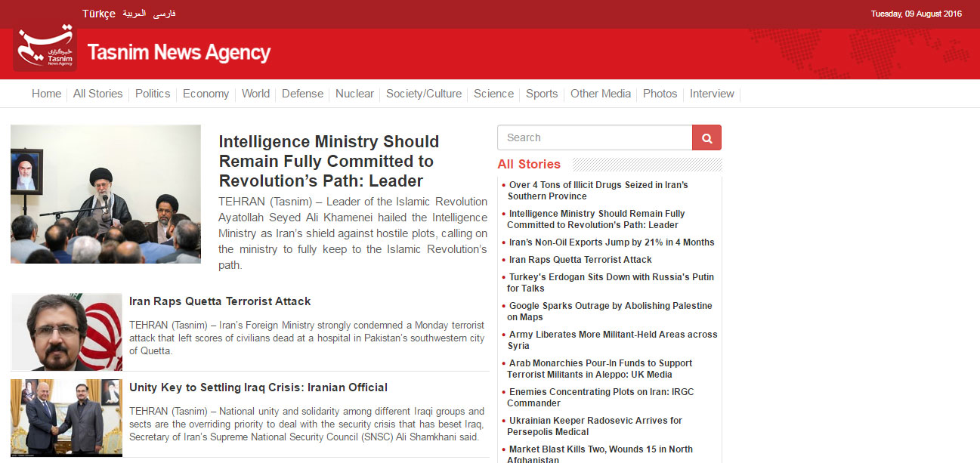Open 'Market Blast Kills Two, Wounds 15' story
The width and height of the screenshot is (980, 463).
[x=600, y=454]
